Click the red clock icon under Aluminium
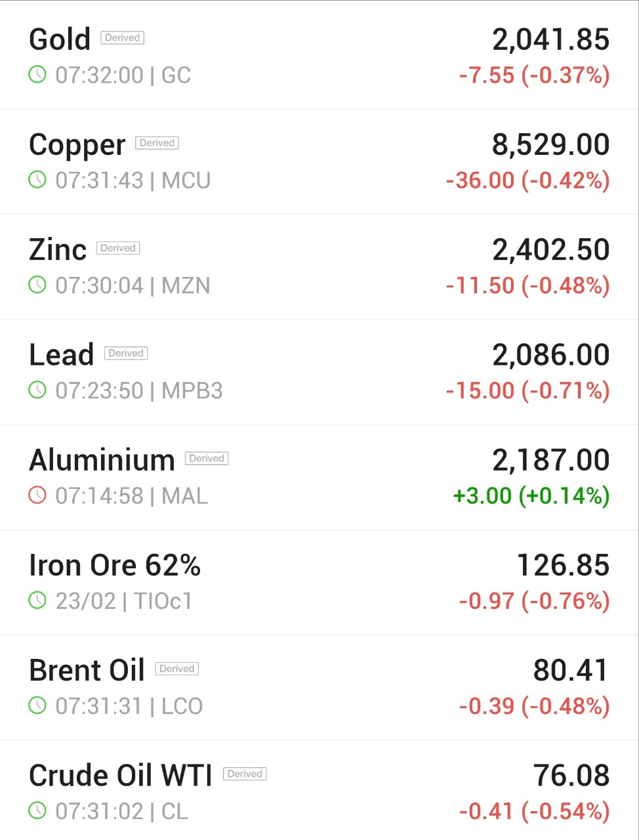 click(37, 495)
